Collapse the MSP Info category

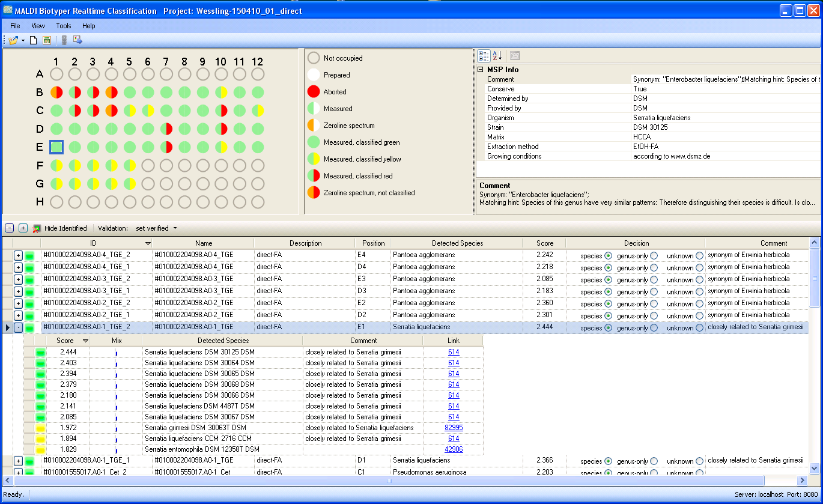(x=481, y=70)
